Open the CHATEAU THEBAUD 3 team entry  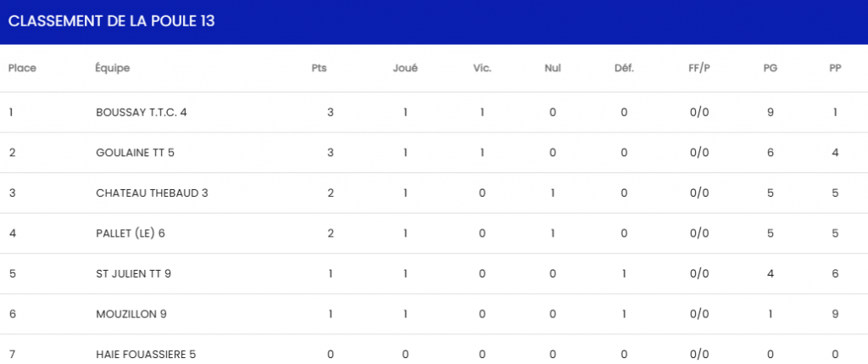pyautogui.click(x=152, y=193)
